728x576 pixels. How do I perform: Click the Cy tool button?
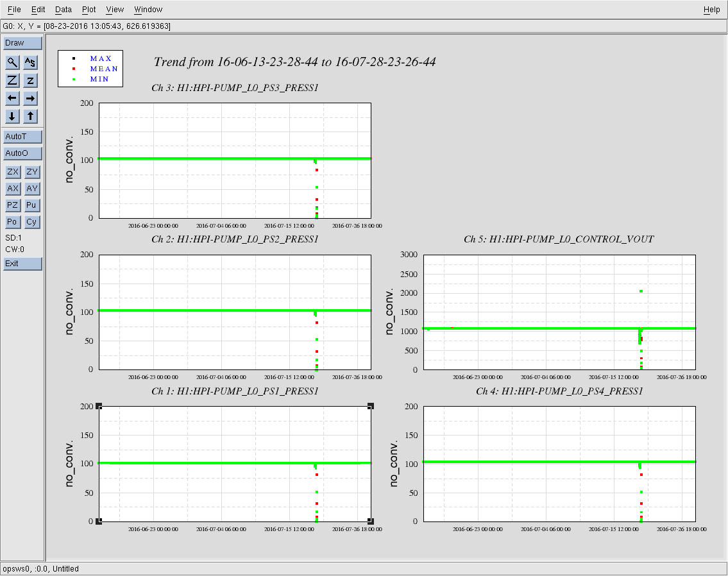coord(32,222)
